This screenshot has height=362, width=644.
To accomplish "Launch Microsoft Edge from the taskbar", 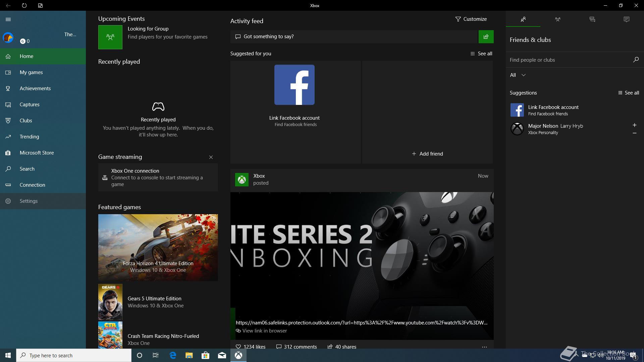I will point(173,355).
